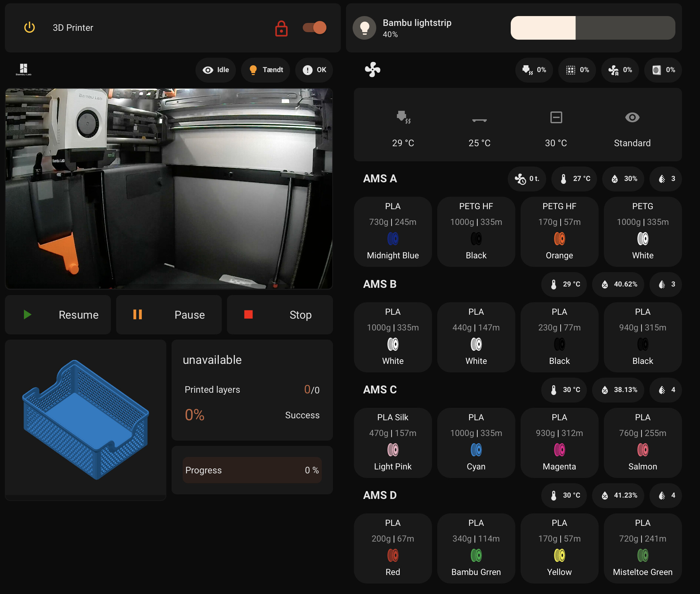Click the Bambu Lab logo icon
This screenshot has height=594, width=700.
pyautogui.click(x=23, y=69)
